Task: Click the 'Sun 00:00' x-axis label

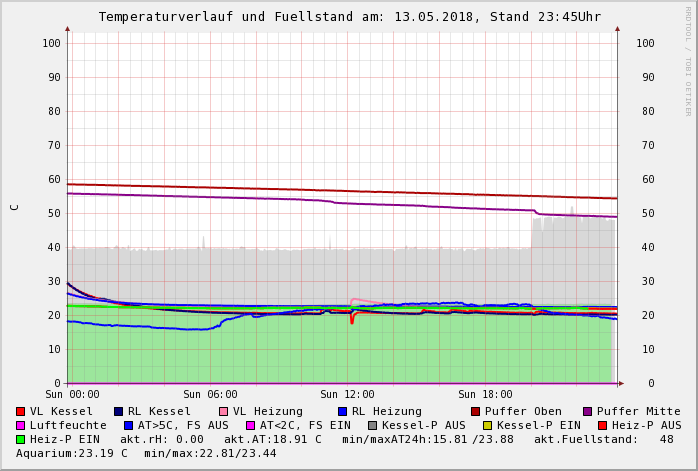Action: tap(72, 395)
